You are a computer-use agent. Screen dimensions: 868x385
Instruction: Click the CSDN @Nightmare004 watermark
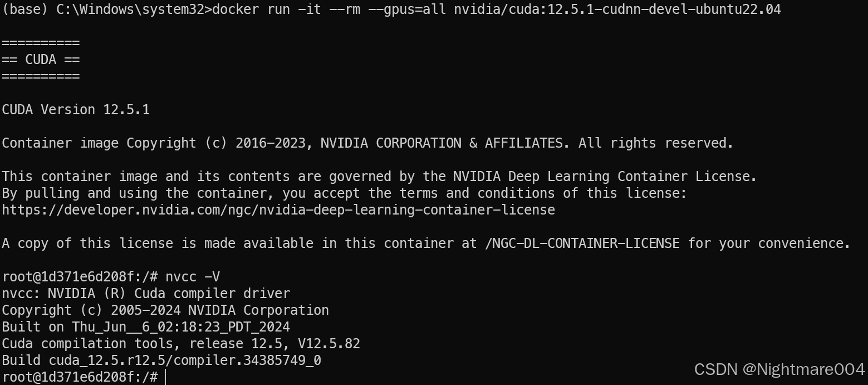click(x=779, y=369)
